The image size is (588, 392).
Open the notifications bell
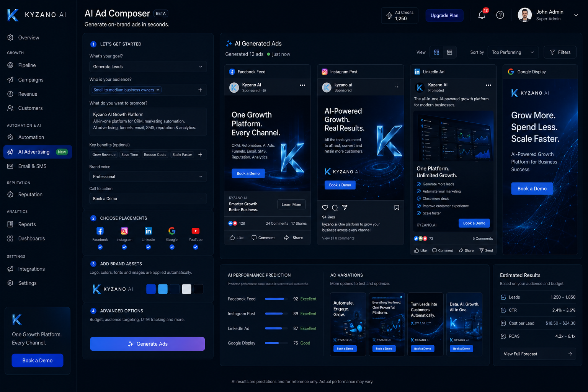click(482, 15)
